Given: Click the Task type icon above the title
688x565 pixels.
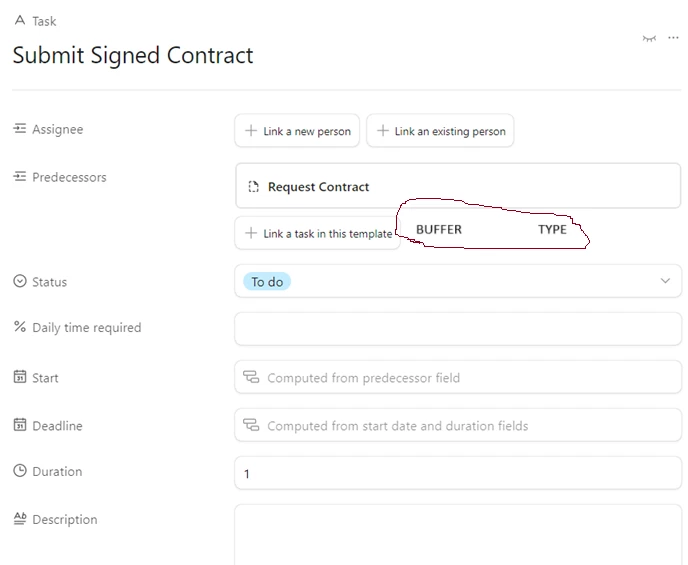Looking at the screenshot, I should tap(20, 20).
